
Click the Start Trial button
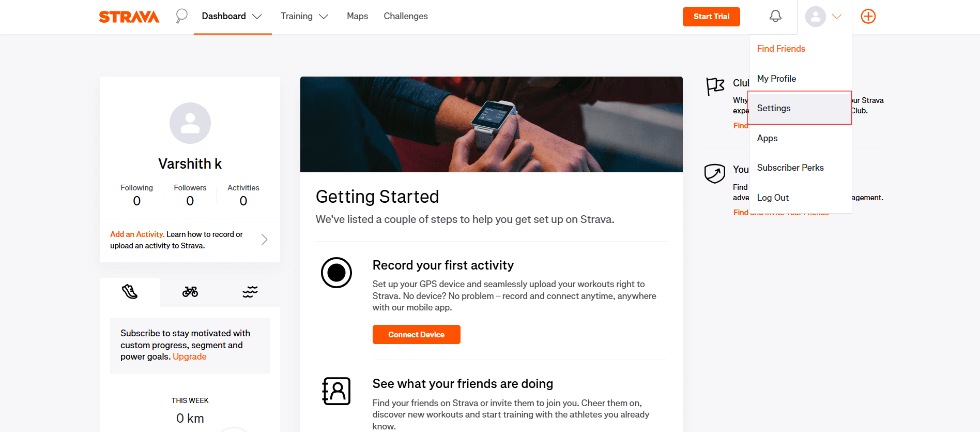(x=711, y=17)
